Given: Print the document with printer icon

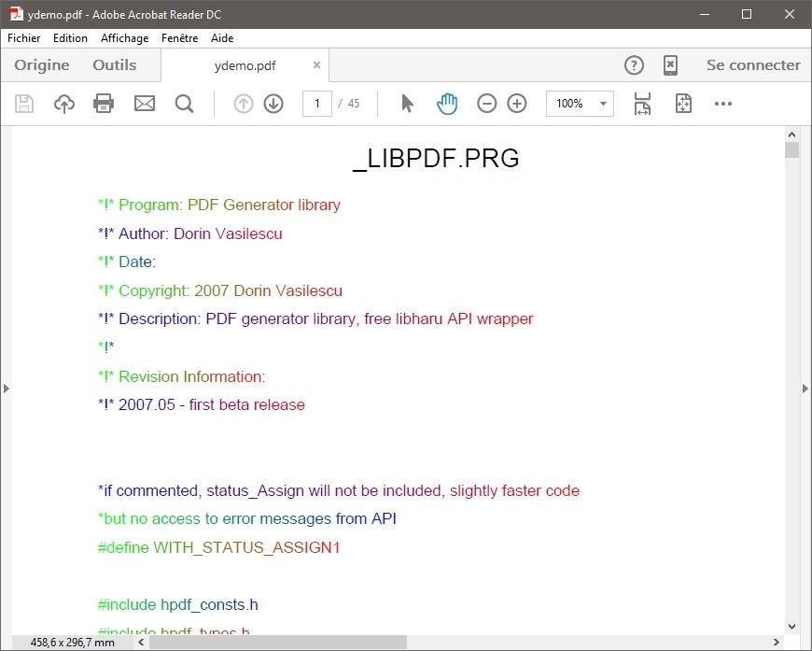Looking at the screenshot, I should click(x=104, y=104).
